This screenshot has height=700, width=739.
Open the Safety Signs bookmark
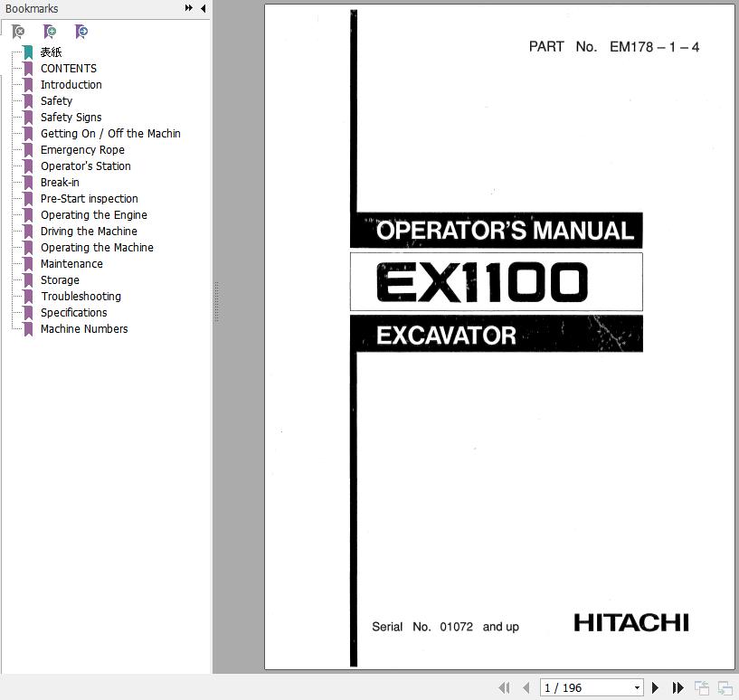(71, 118)
